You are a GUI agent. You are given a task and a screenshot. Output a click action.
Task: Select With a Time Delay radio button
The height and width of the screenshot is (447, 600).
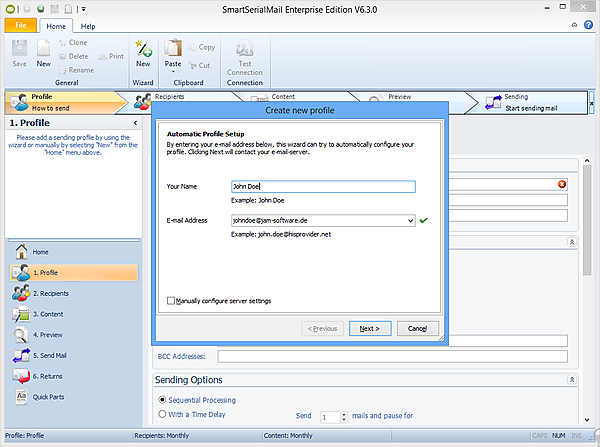pyautogui.click(x=162, y=414)
